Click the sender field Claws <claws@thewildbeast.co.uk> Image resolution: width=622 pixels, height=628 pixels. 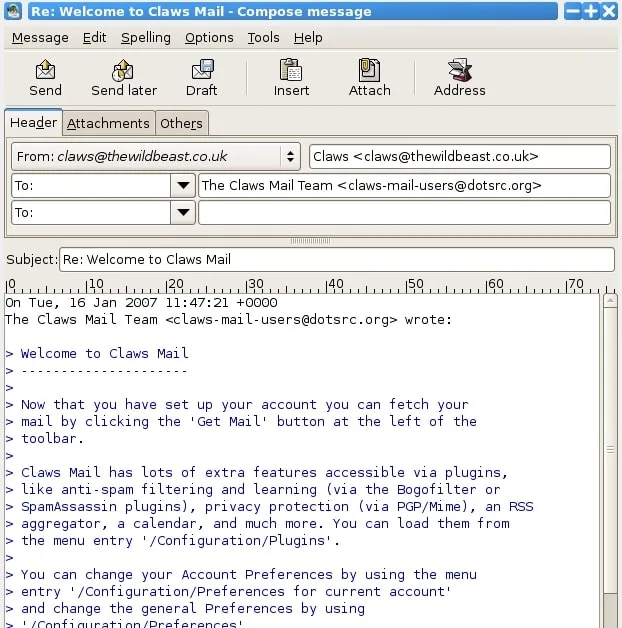point(460,156)
